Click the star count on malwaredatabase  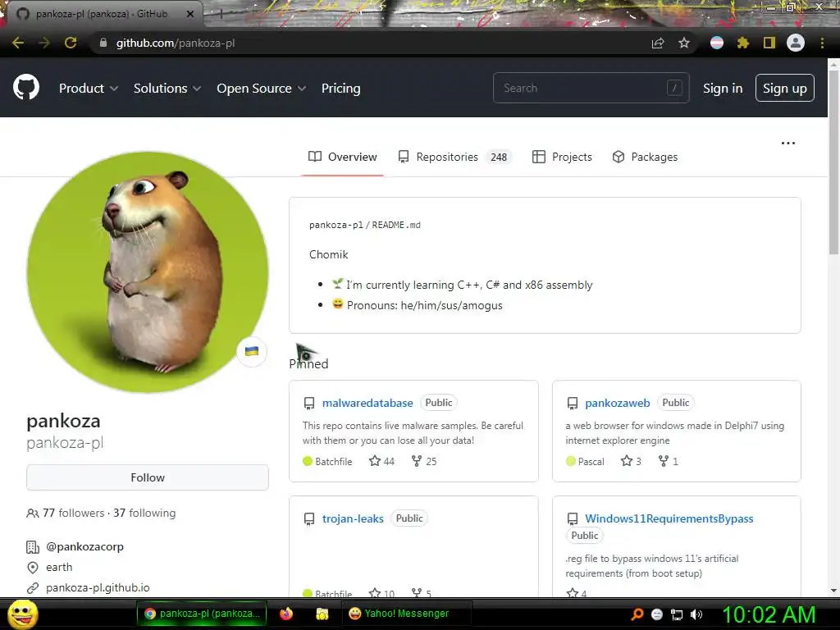[x=382, y=461]
